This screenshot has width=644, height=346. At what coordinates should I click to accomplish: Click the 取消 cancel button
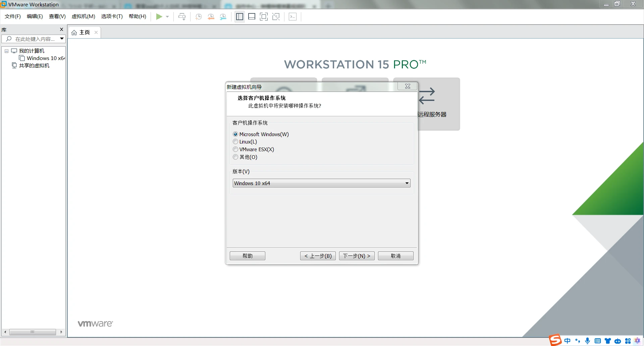[x=396, y=256]
